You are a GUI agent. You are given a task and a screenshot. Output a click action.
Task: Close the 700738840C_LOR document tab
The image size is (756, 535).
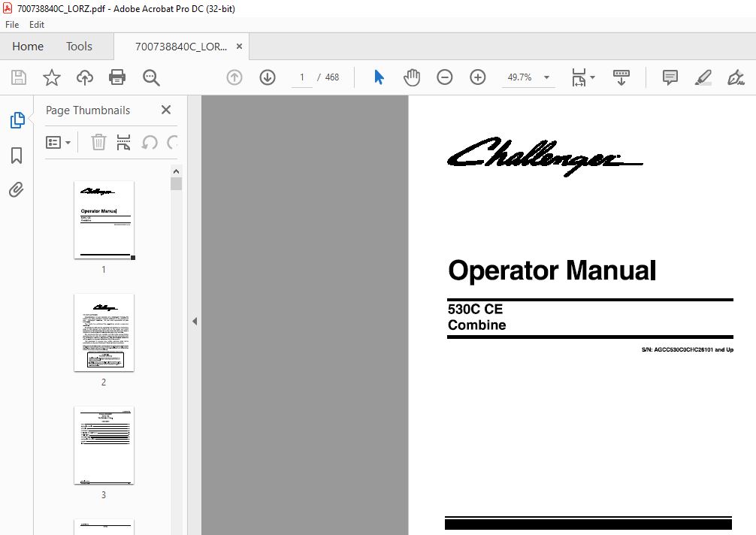[x=239, y=47]
